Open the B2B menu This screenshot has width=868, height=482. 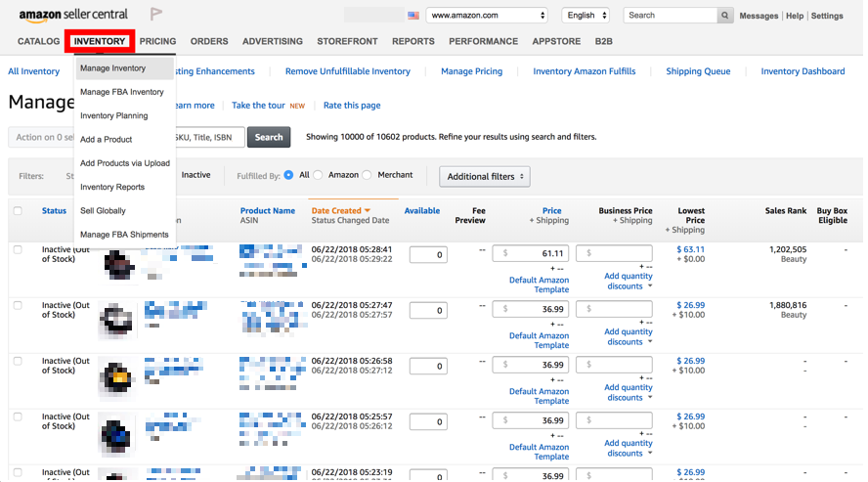coord(603,41)
